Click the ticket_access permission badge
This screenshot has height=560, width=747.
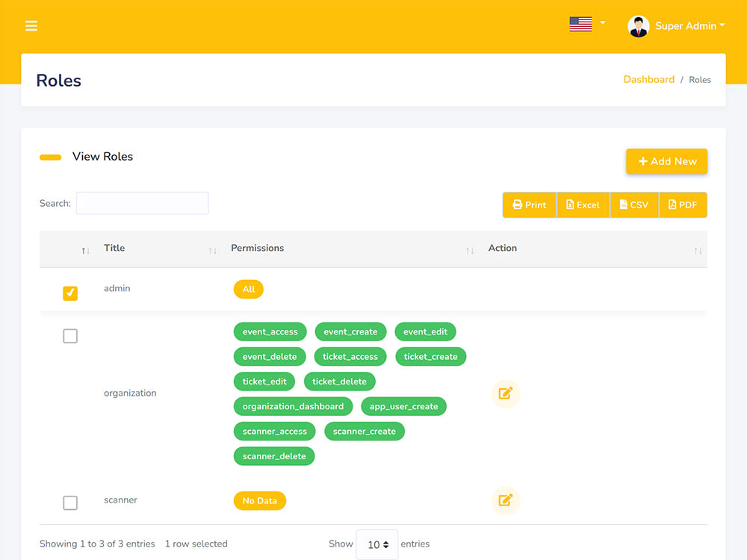[x=350, y=356]
